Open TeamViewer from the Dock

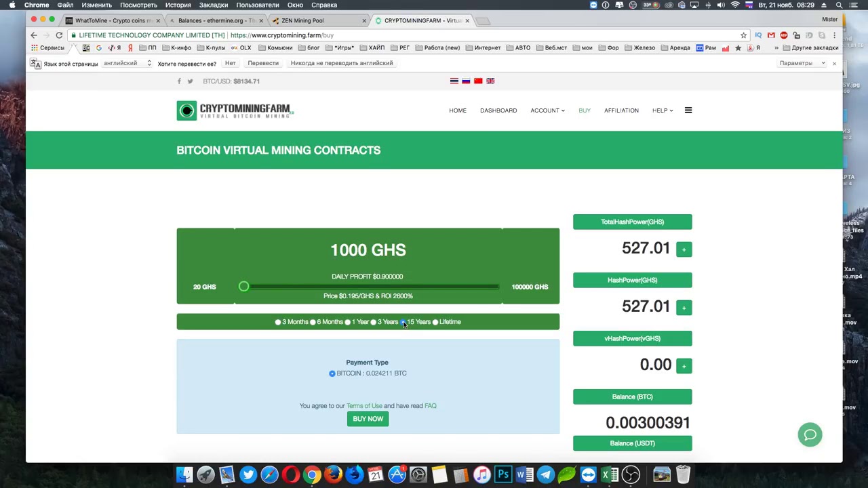[x=588, y=474]
